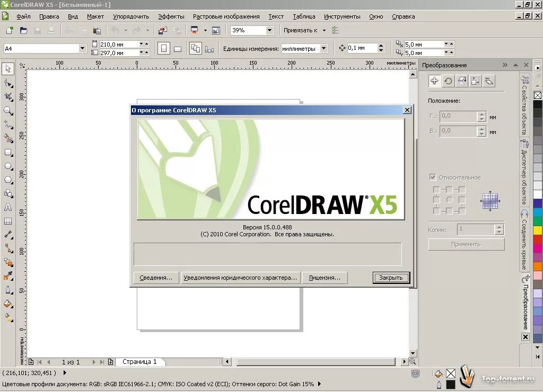Select the Interactive Fill tool

click(x=8, y=317)
